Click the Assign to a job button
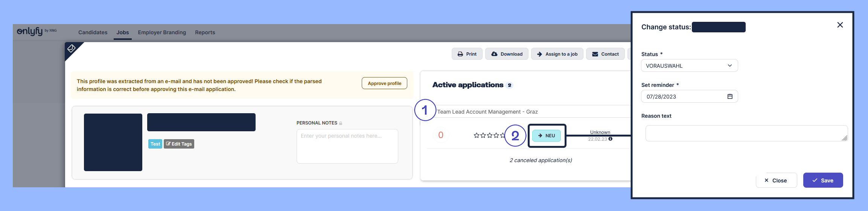868x211 pixels. (557, 54)
